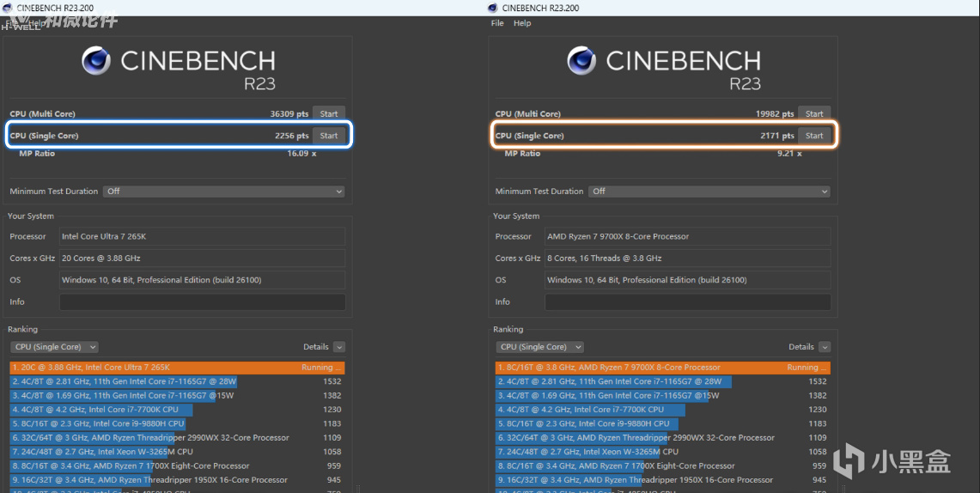The height and width of the screenshot is (493, 980).
Task: Click Processor field showing AMD Ryzen 7 9700X
Action: point(688,236)
